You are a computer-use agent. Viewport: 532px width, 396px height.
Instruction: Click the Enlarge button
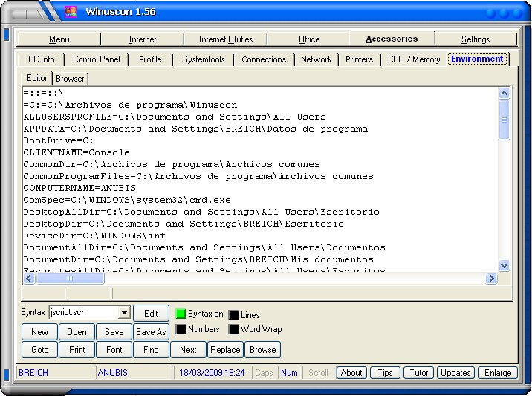498,372
